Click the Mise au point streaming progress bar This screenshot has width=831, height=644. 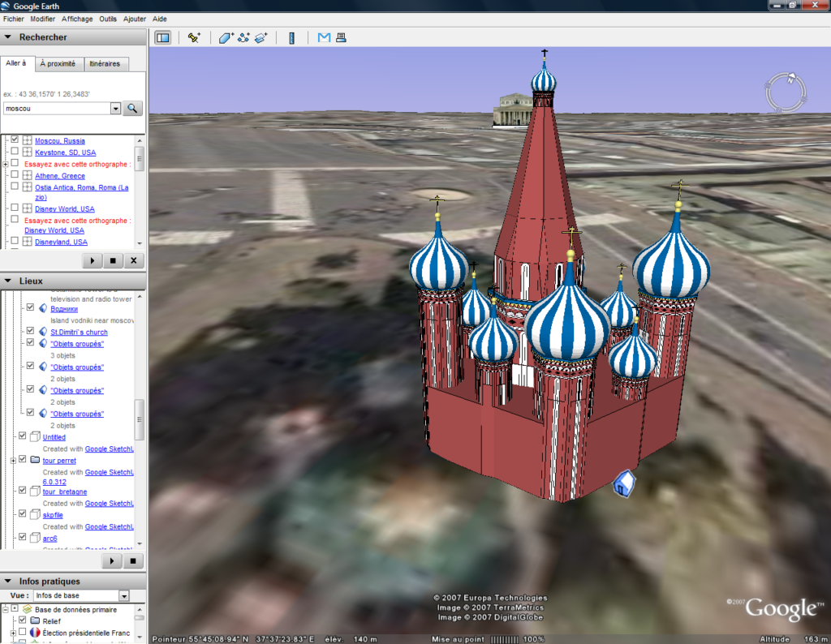coord(504,639)
